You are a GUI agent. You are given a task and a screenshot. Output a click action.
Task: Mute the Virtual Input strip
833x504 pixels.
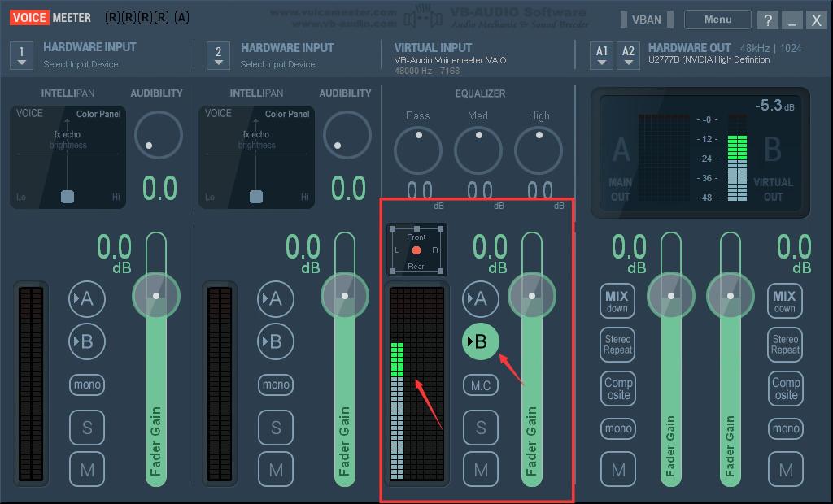click(x=481, y=470)
